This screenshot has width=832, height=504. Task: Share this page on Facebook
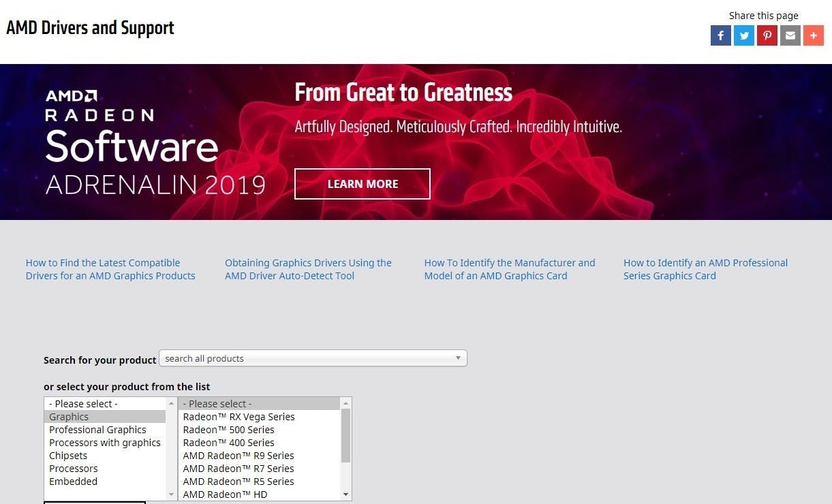point(721,35)
